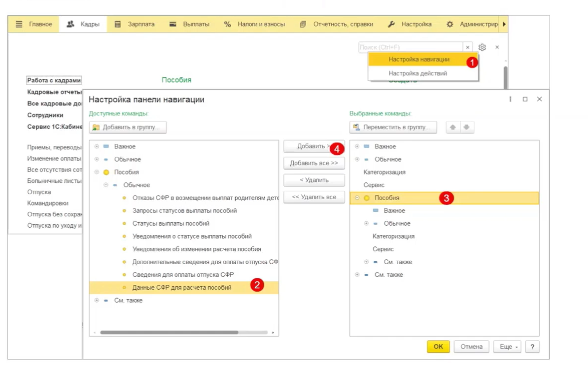588x374 pixels.
Task: Expand Важное in selected commands top level
Action: tap(357, 146)
